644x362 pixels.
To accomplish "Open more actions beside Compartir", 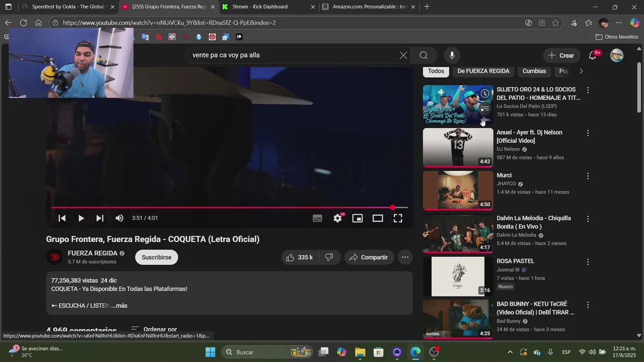I will tap(405, 257).
